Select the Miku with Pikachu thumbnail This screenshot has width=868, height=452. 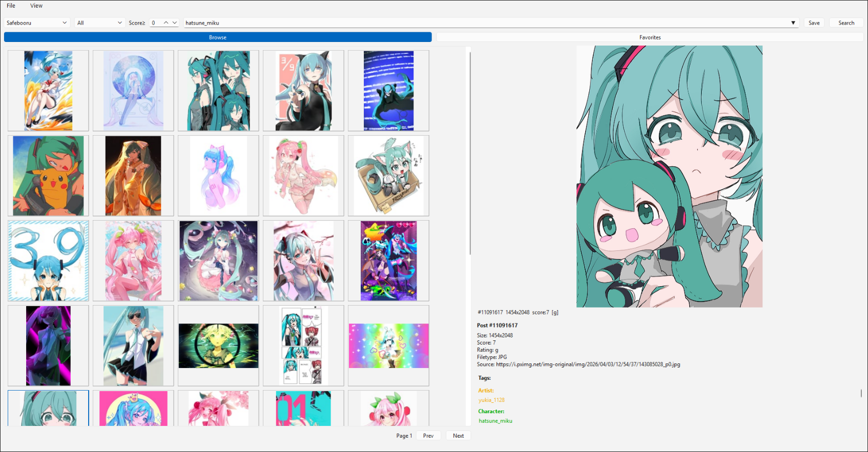pos(48,176)
